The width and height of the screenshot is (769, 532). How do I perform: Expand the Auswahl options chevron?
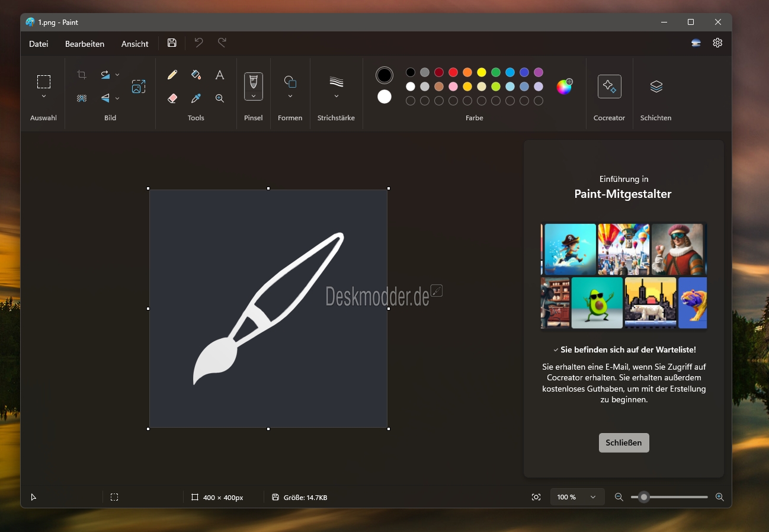coord(44,96)
